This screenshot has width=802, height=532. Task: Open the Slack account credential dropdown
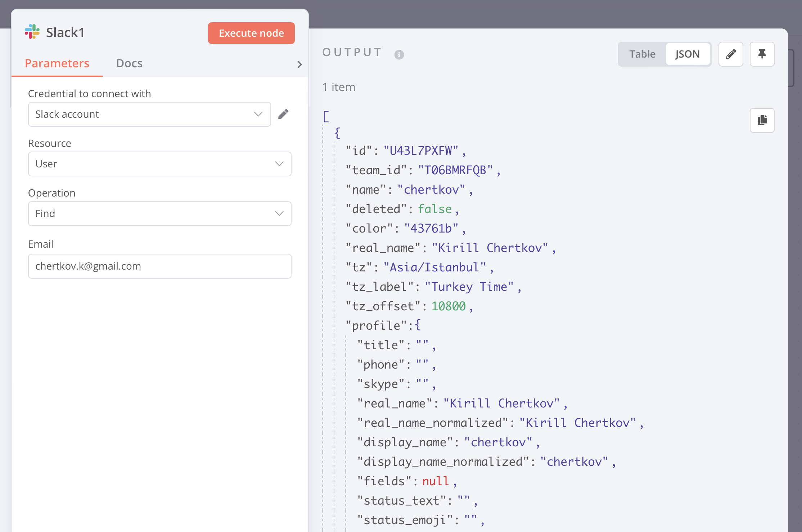tap(149, 114)
